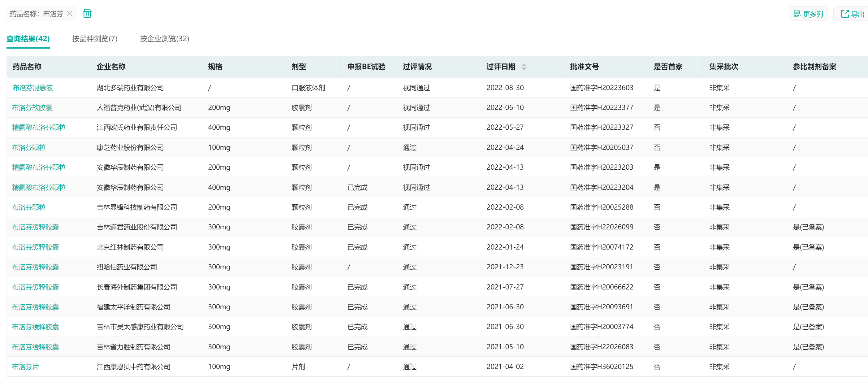Open 布洛芬缓释胶囊 link from 北京红林制药
Viewport: 868px width, 378px height.
35,247
